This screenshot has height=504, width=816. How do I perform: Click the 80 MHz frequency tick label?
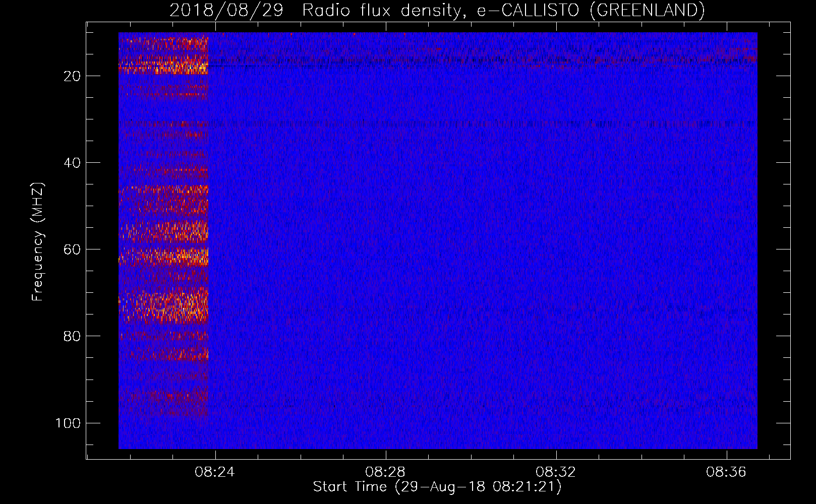click(x=72, y=336)
